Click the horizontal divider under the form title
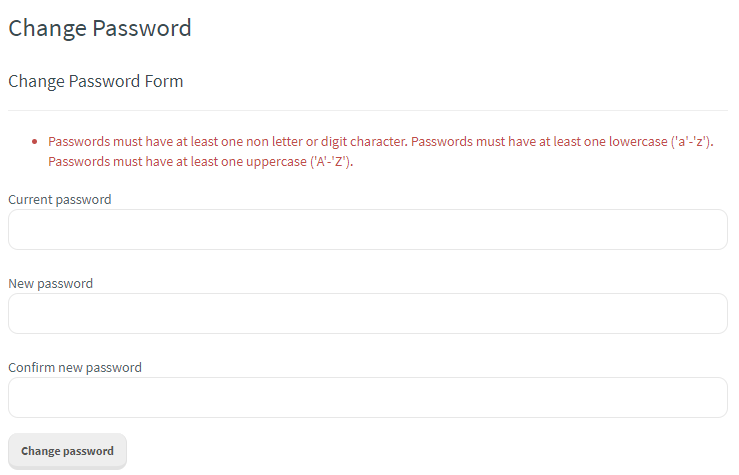The width and height of the screenshot is (739, 475). [367, 110]
